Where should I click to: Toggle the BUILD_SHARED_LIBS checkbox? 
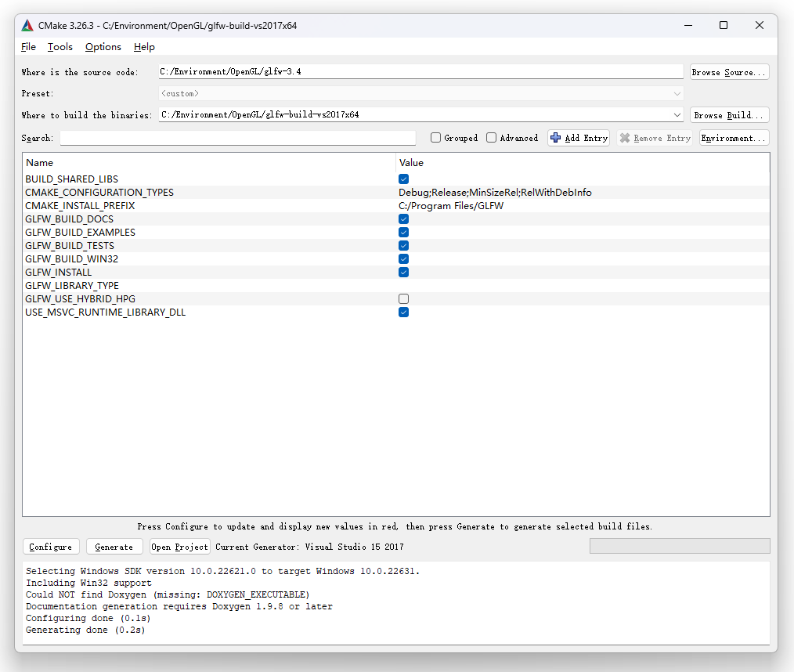coord(403,179)
